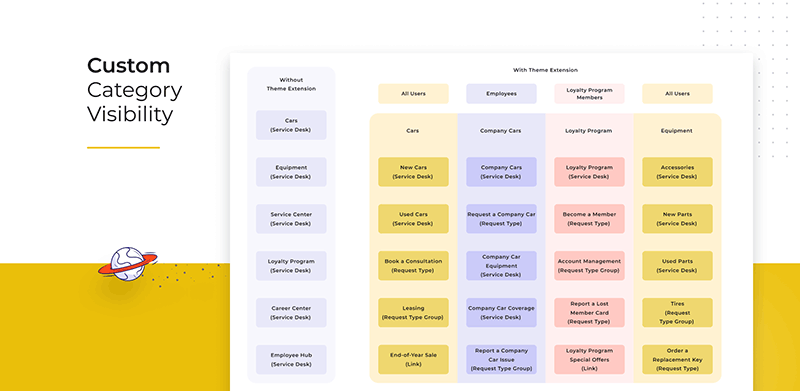This screenshot has width=800, height=391.
Task: Open Loyalty Program Special Offers link box
Action: coord(589,360)
